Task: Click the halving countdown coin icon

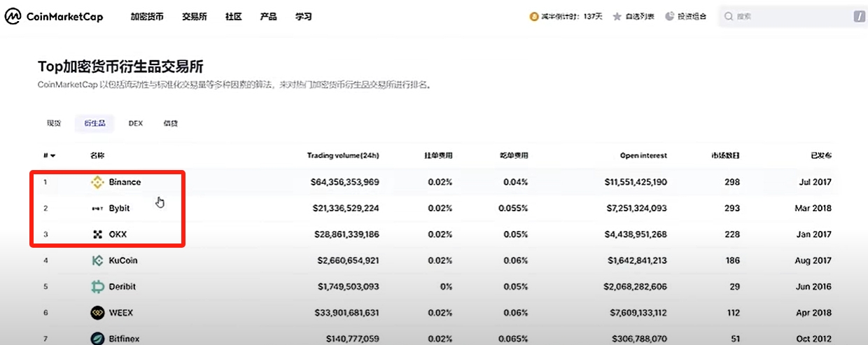Action: click(x=533, y=16)
